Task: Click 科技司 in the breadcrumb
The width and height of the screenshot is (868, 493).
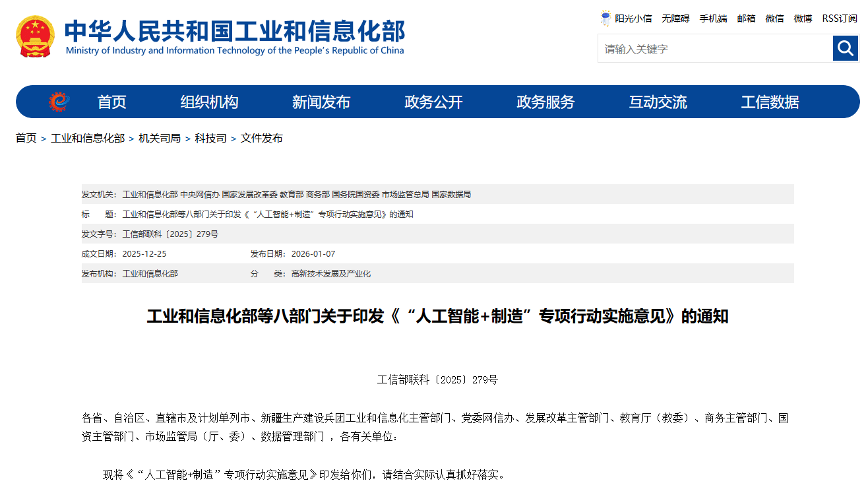Action: [x=210, y=139]
